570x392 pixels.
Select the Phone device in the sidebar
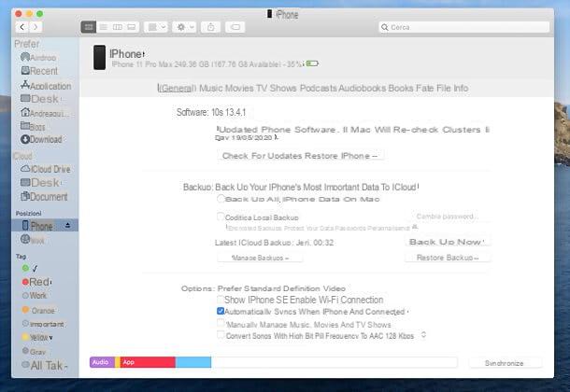point(45,226)
